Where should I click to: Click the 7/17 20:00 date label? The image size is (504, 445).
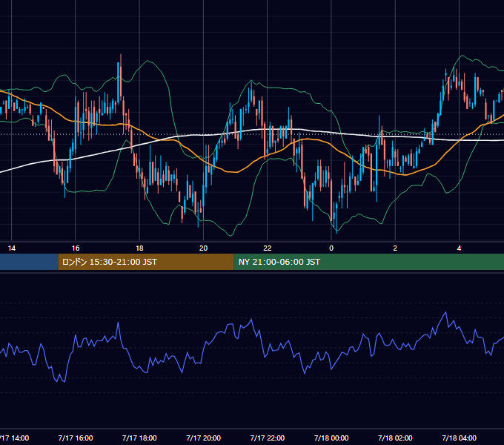click(x=204, y=438)
